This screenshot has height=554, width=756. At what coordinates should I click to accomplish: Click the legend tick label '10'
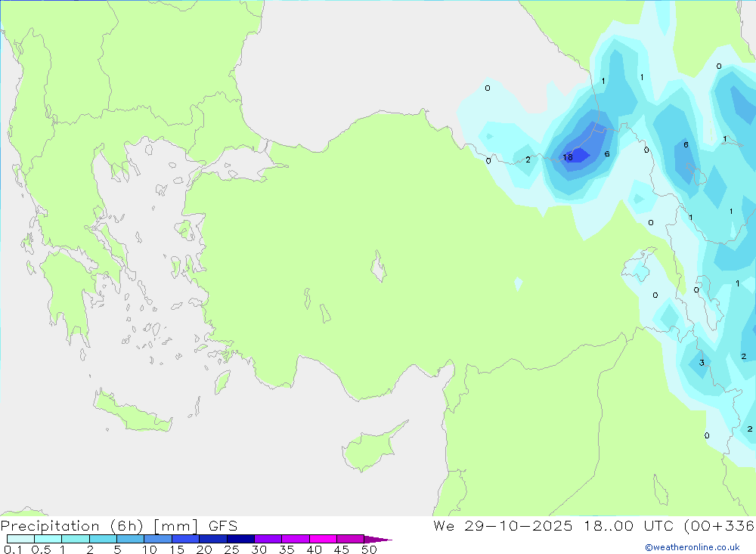click(x=150, y=549)
